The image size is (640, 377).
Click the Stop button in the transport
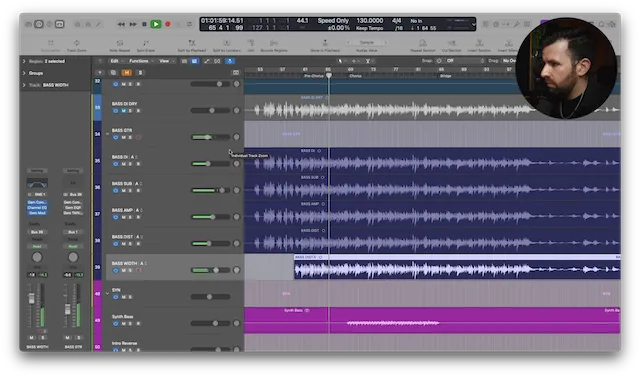point(144,24)
